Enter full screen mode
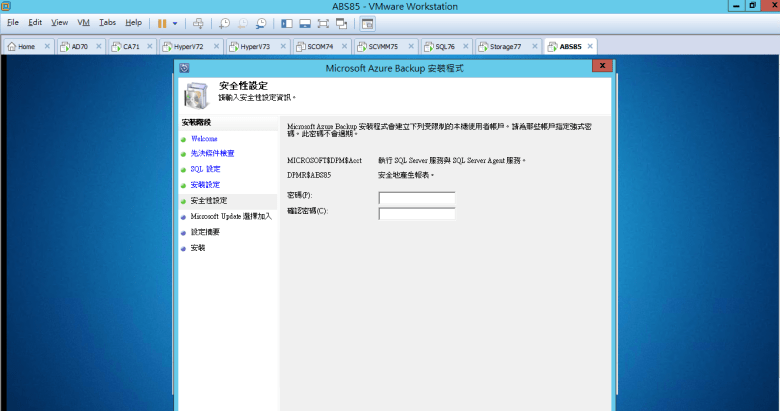Screen dimensions: 780x411 [324, 22]
